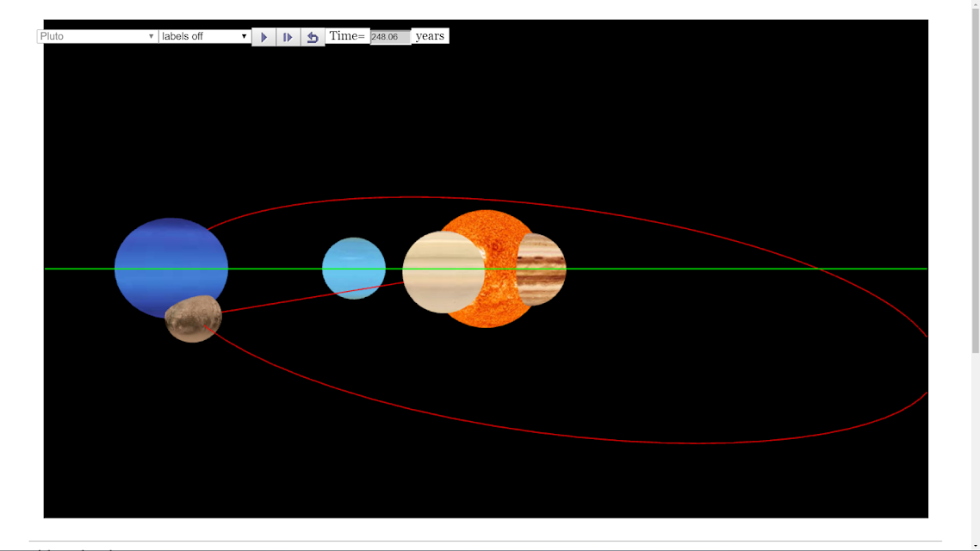Click the Pluto planet image
This screenshot has width=980, height=551.
click(193, 319)
